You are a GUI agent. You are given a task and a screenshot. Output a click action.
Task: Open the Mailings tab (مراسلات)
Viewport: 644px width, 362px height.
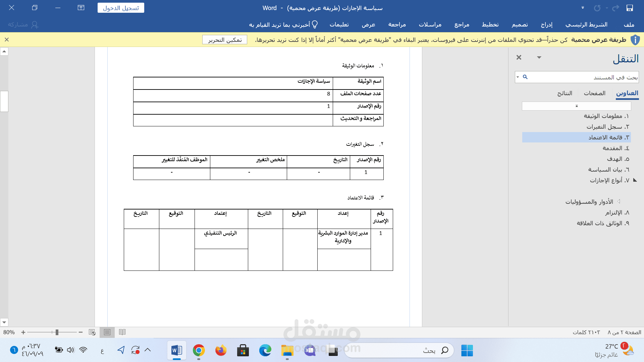[430, 24]
